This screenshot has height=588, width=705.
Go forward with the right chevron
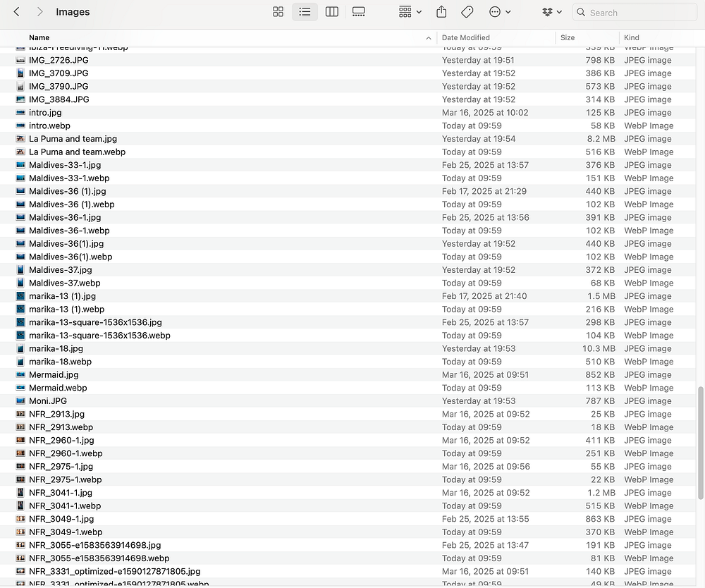39,12
